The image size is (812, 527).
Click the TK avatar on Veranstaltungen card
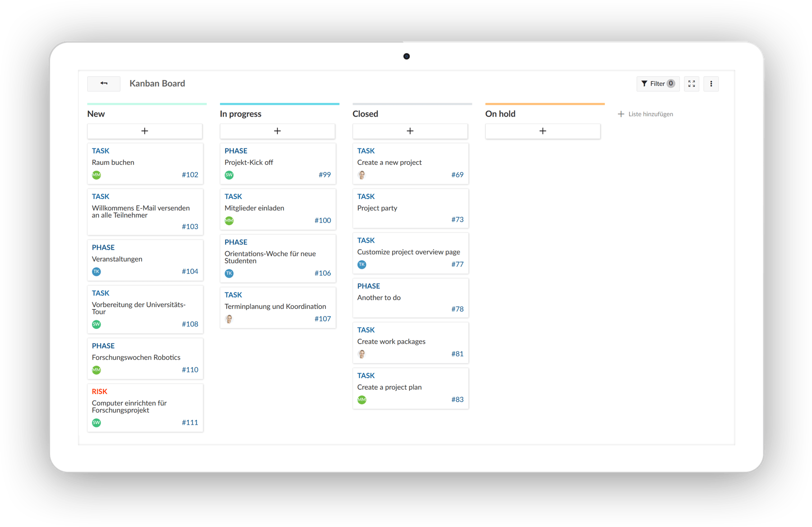(x=97, y=272)
